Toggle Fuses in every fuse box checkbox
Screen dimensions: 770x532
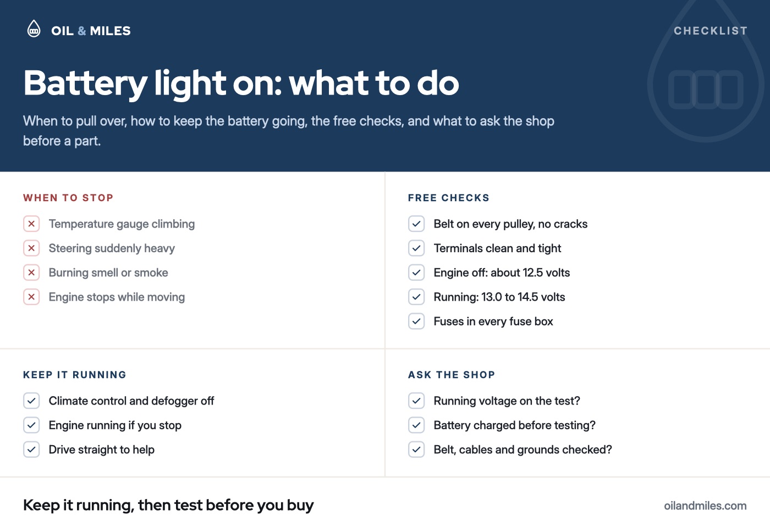coord(416,321)
